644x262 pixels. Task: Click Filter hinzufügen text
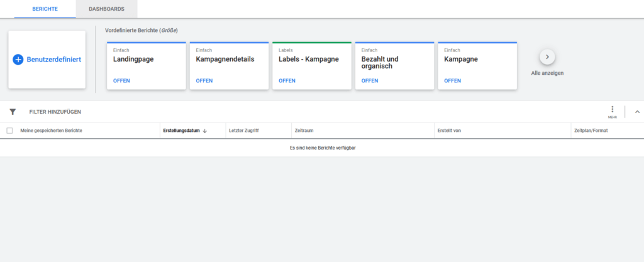pyautogui.click(x=55, y=112)
